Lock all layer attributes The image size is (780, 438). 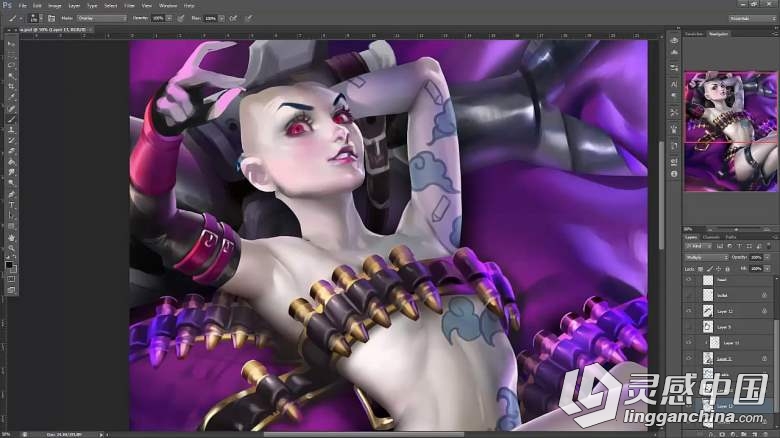pos(727,269)
